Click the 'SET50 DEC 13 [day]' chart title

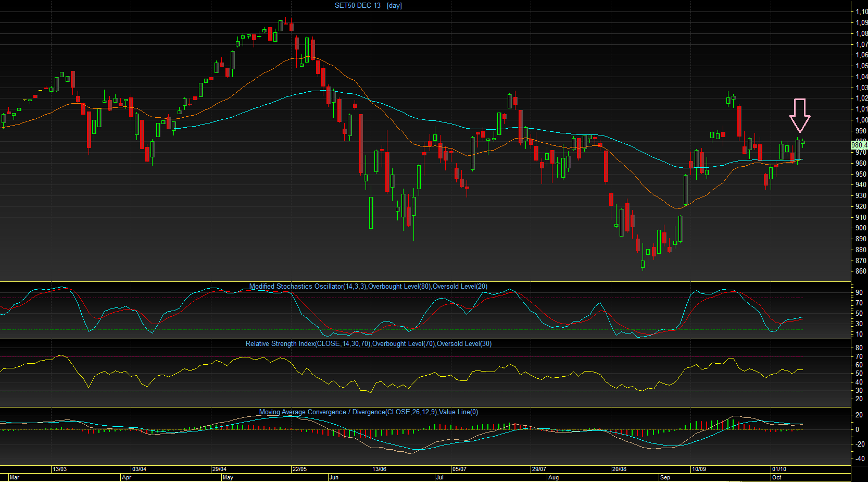click(x=368, y=6)
